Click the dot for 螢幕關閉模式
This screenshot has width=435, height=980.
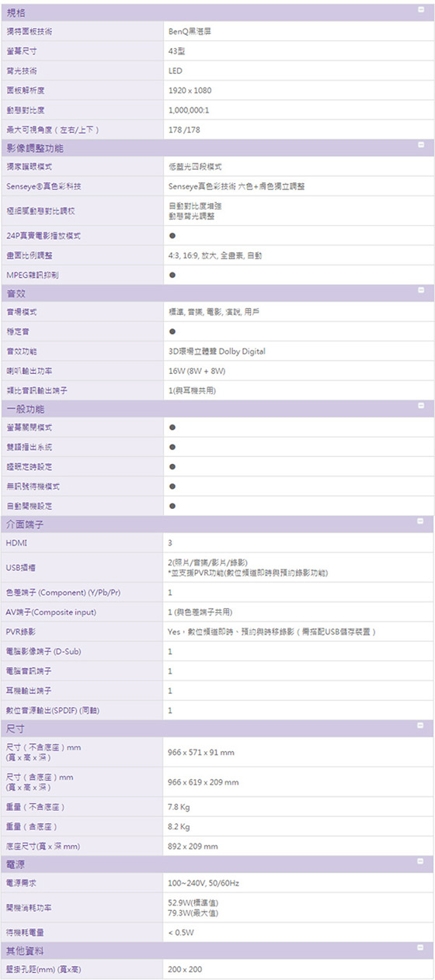pyautogui.click(x=172, y=428)
